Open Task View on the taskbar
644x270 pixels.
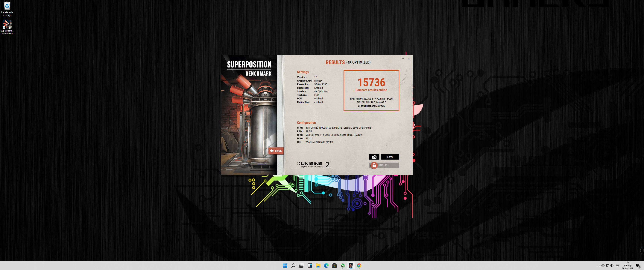(x=301, y=265)
